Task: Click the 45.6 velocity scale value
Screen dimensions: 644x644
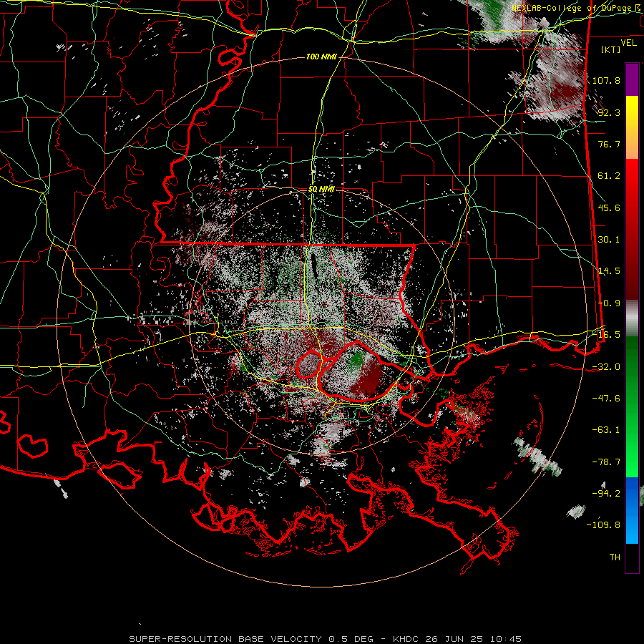Action: pos(609,208)
